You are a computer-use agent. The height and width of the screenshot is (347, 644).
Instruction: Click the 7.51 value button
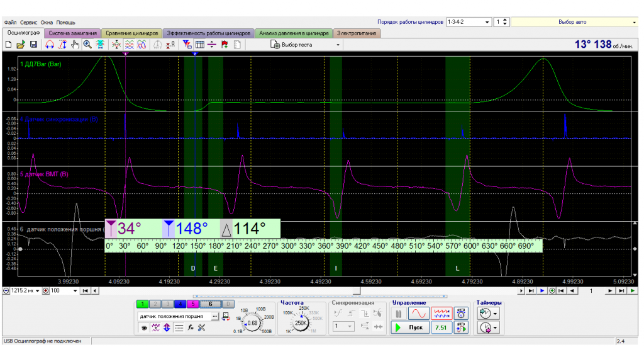coord(441,327)
